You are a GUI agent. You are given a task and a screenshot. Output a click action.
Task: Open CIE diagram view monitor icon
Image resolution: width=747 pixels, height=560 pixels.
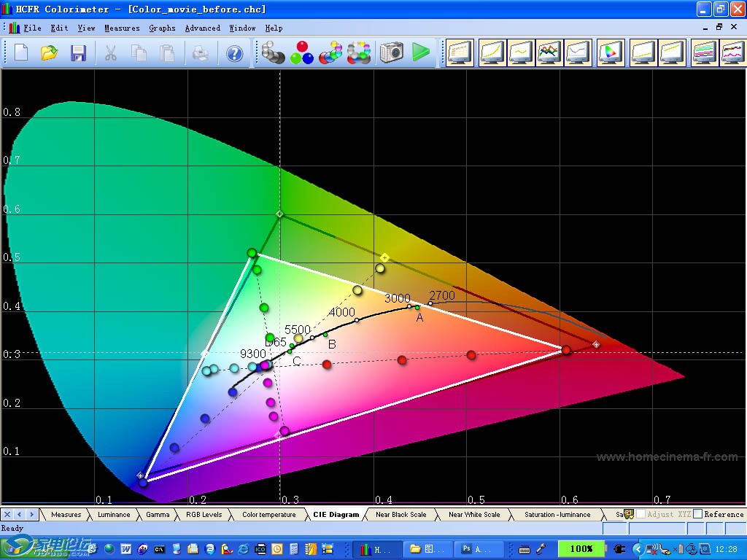611,53
